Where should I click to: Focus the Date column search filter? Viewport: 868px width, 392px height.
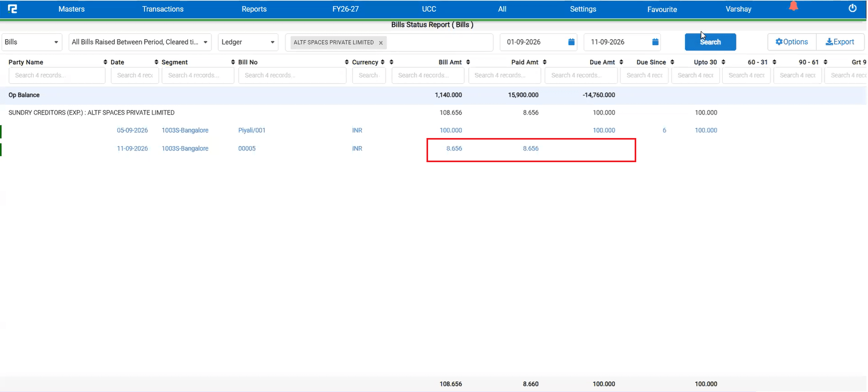[135, 76]
